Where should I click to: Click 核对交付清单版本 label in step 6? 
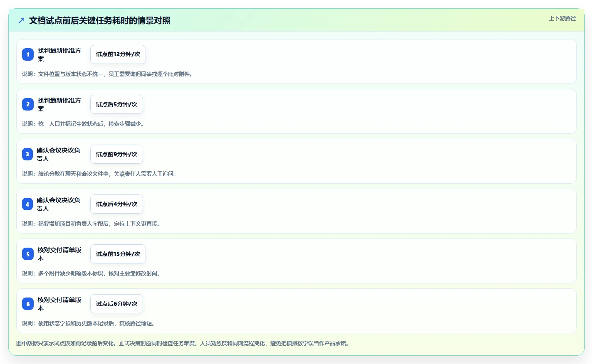[59, 304]
